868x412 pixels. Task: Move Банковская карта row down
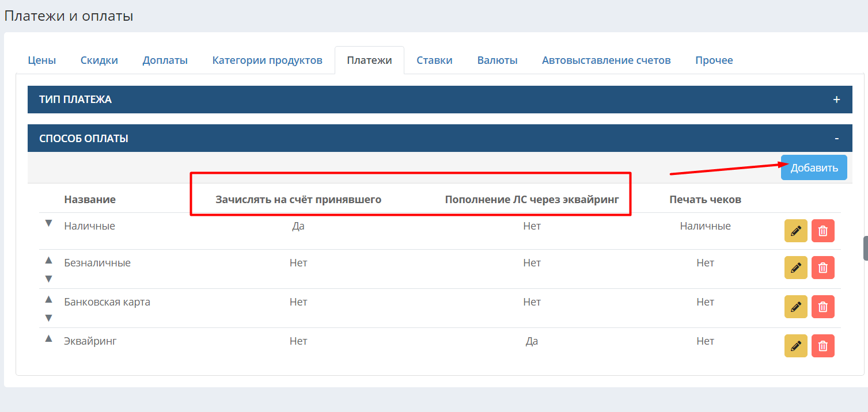49,318
